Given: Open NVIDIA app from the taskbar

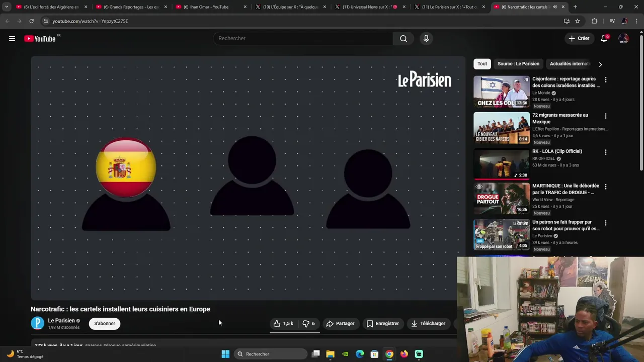Looking at the screenshot, I should pyautogui.click(x=345, y=354).
